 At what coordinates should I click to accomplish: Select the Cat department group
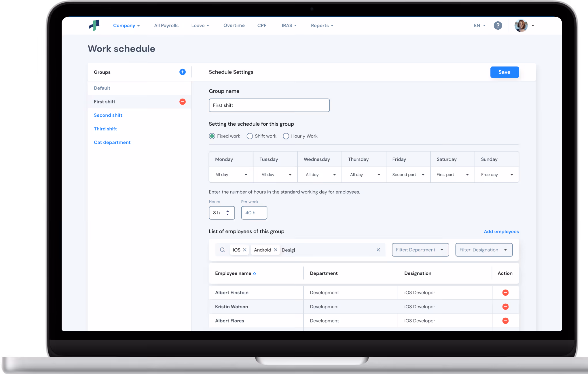112,142
